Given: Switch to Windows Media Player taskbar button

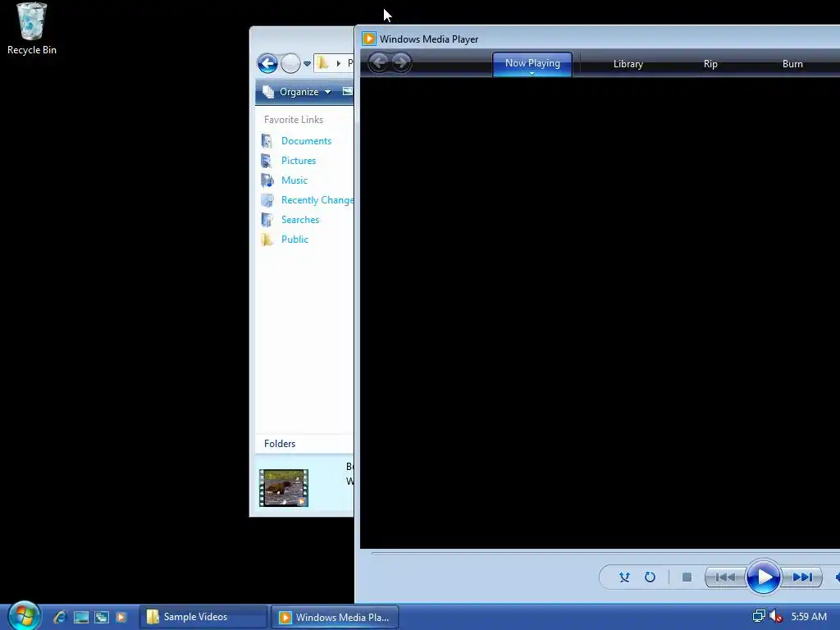Looking at the screenshot, I should pyautogui.click(x=336, y=617).
